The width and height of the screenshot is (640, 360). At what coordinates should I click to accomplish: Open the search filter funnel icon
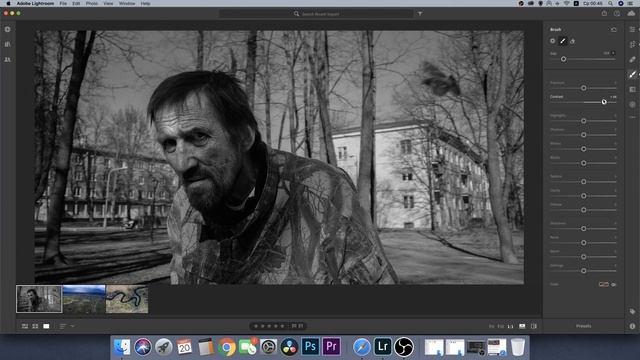(x=420, y=13)
